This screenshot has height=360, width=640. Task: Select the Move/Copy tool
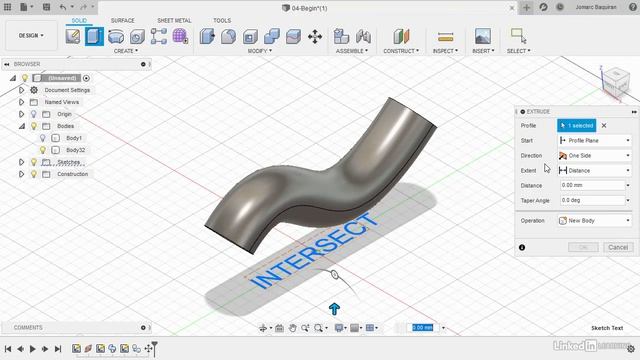tap(315, 37)
